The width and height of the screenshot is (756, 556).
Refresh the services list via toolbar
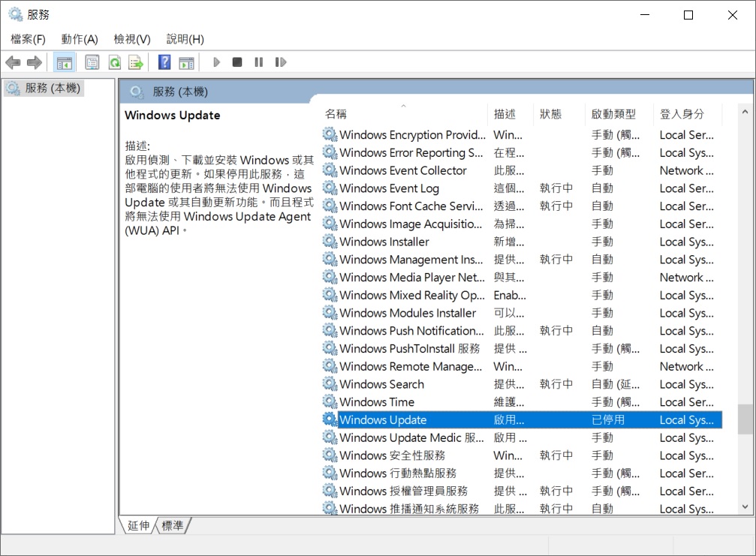coord(115,62)
